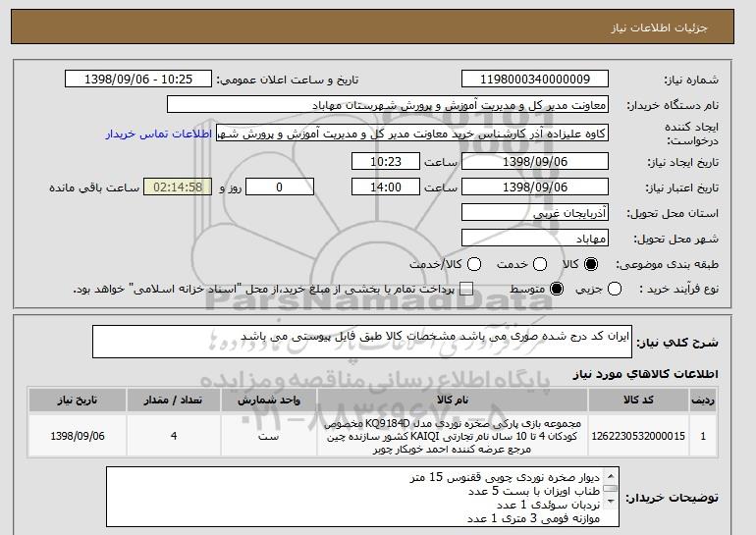Image resolution: width=756 pixels, height=535 pixels.
Task: Click the scroll up arrow in buyer notes
Action: coord(611,476)
